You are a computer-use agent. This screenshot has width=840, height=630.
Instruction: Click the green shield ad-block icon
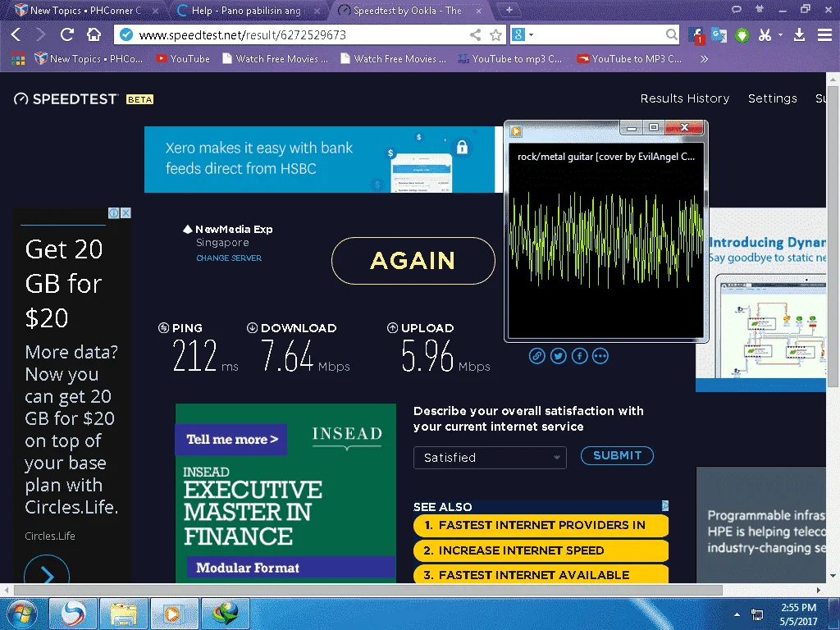point(742,36)
